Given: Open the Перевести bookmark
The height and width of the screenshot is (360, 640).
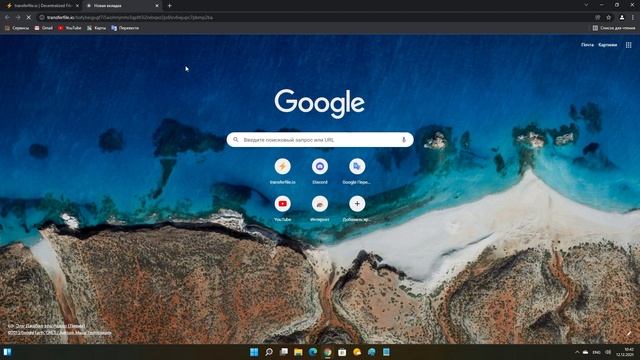Looking at the screenshot, I should tap(125, 28).
